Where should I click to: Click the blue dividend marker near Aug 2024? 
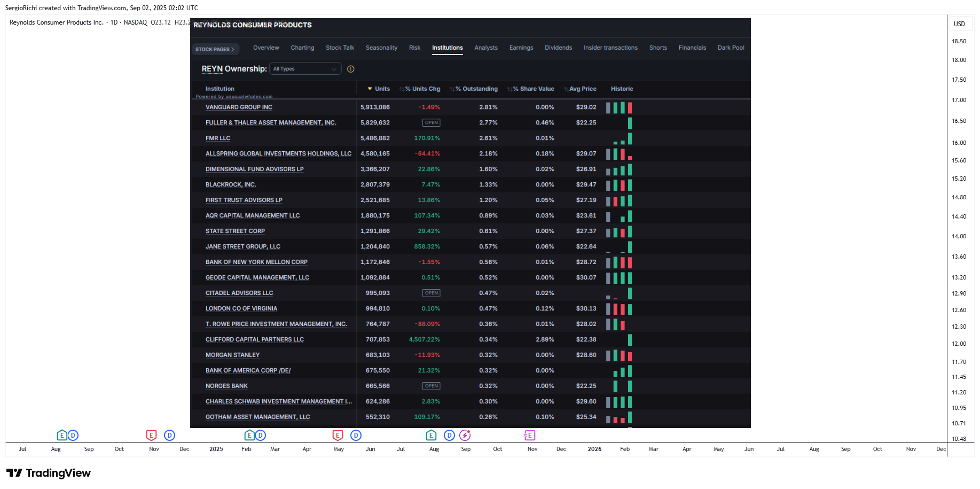[73, 435]
